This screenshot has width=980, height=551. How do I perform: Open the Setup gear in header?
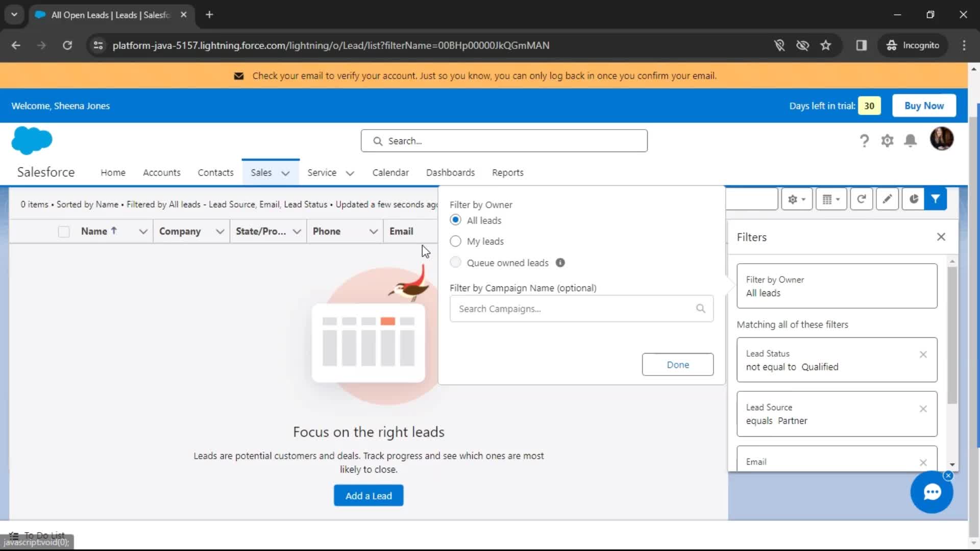pos(887,141)
